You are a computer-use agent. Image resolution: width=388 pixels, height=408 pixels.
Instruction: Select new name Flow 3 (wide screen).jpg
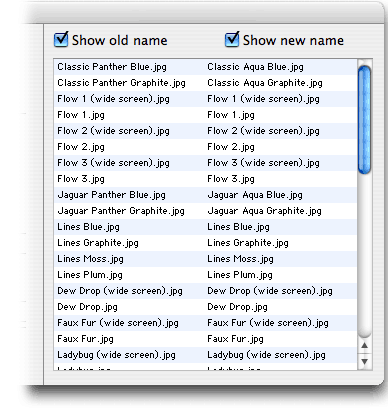[x=263, y=163]
